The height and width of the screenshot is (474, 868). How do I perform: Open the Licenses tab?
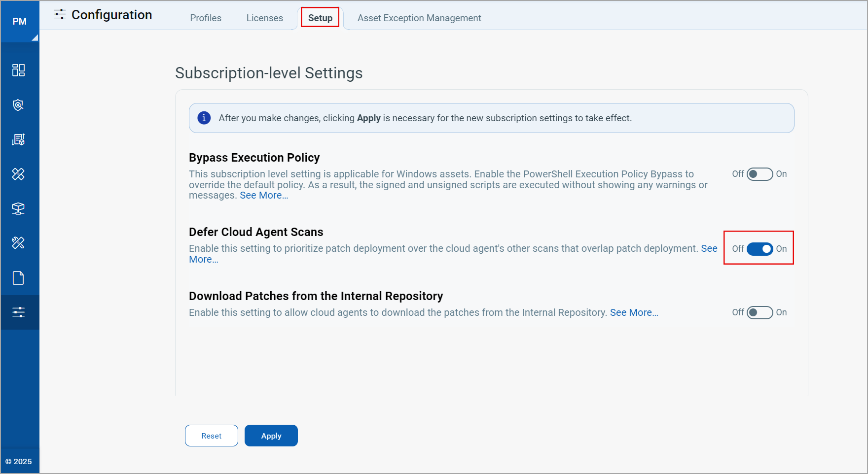pyautogui.click(x=264, y=18)
